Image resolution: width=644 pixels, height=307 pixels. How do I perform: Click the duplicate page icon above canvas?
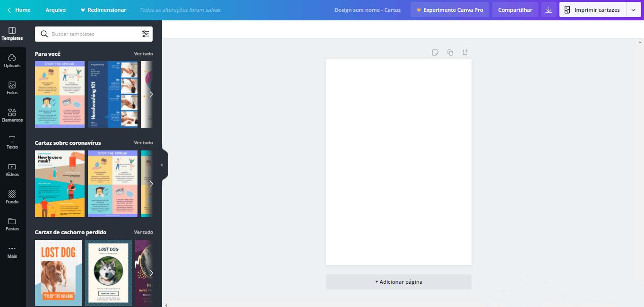(450, 53)
